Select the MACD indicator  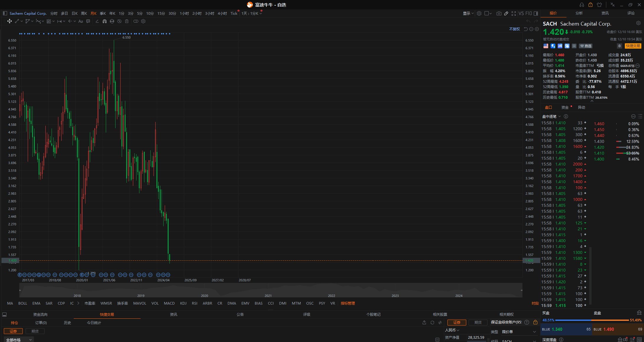point(169,303)
